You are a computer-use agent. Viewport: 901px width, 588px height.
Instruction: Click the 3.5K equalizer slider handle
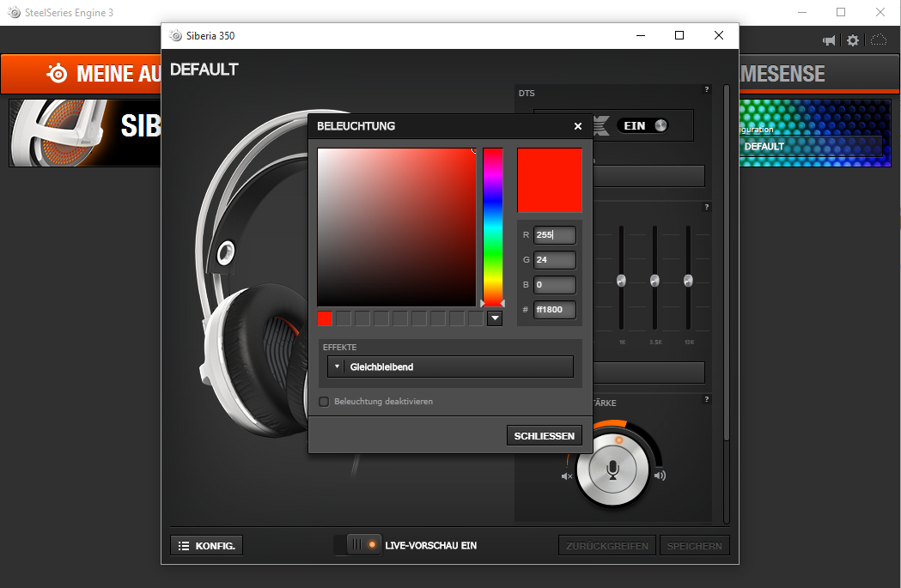(654, 281)
